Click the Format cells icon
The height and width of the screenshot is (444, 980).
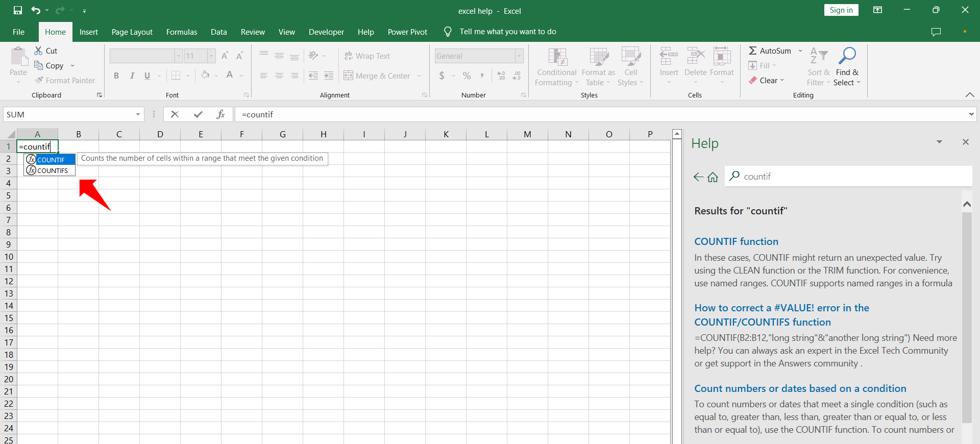(722, 57)
